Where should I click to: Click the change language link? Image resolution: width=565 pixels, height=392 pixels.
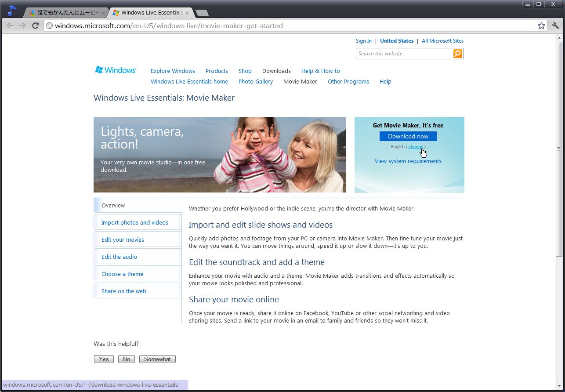[416, 147]
